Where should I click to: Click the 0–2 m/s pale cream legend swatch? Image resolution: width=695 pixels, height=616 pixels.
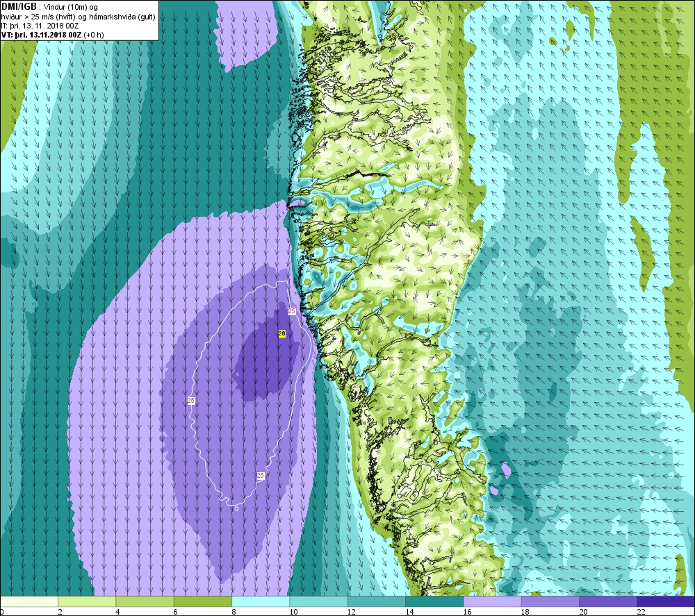pos(28,601)
